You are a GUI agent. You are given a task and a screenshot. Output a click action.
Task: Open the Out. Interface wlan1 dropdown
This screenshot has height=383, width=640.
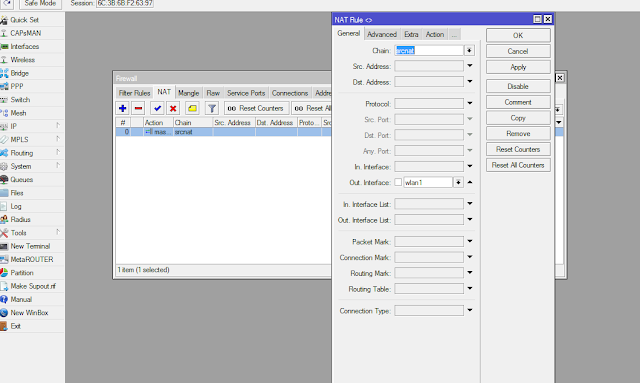coord(458,183)
